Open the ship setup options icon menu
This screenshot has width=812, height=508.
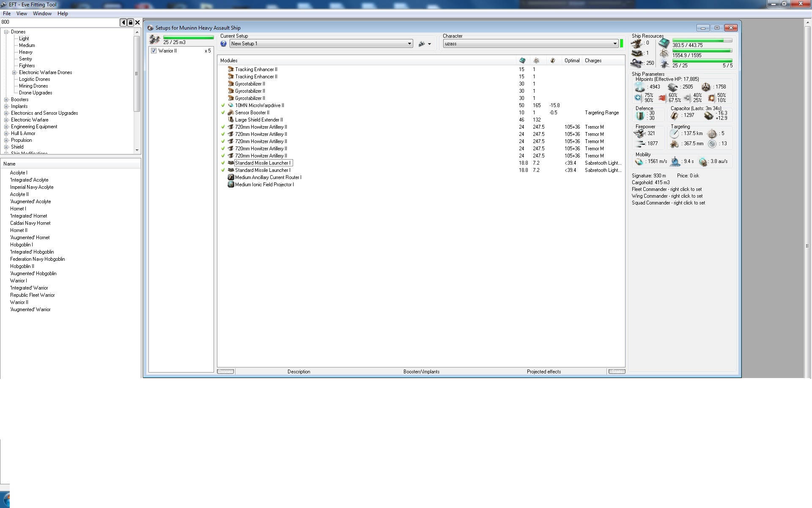point(424,44)
